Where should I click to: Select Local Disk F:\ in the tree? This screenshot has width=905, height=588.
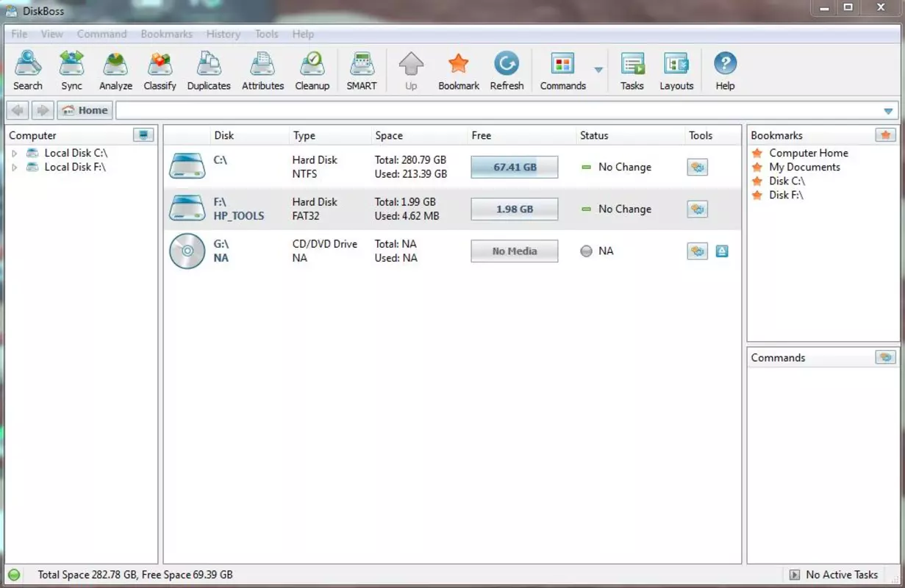click(x=75, y=167)
